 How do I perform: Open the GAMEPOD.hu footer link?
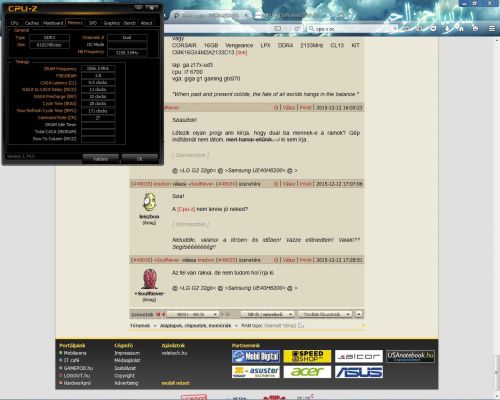coord(78,368)
